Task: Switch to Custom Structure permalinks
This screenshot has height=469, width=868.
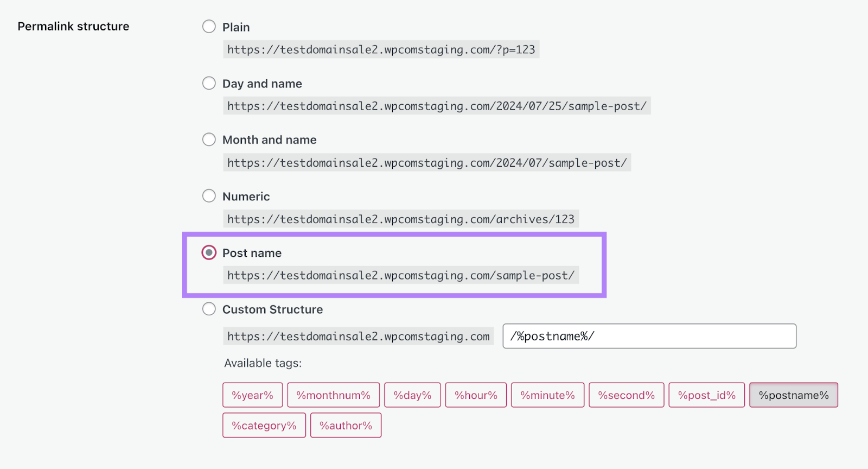Action: click(209, 308)
